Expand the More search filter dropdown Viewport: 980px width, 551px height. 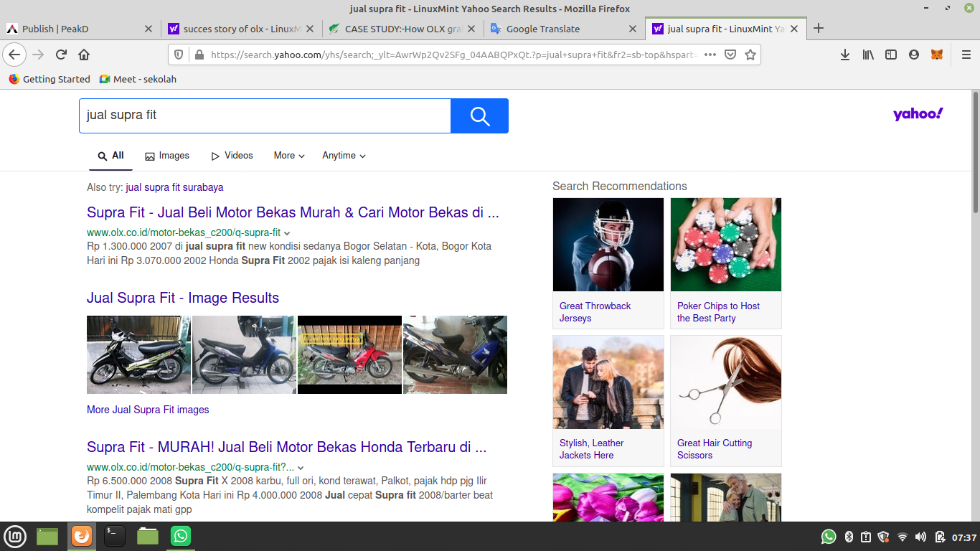[x=289, y=156]
